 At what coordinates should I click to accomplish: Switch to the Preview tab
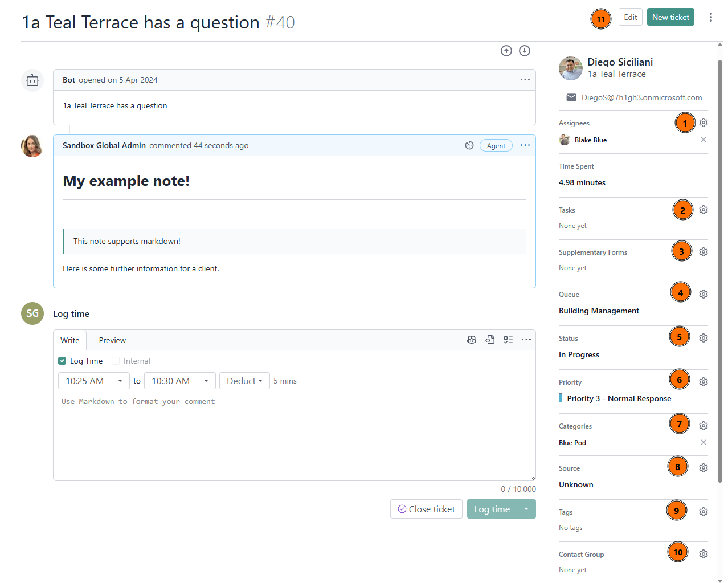click(x=112, y=340)
